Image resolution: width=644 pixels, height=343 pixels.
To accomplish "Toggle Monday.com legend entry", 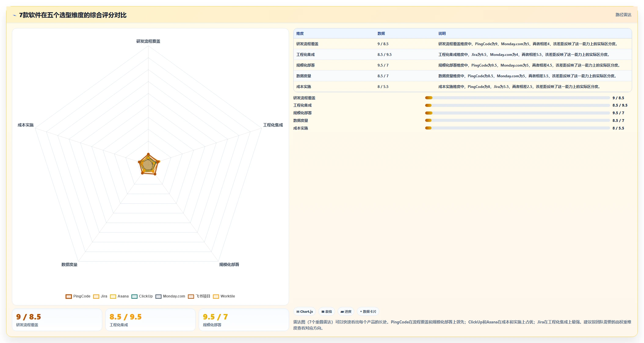I will coord(170,296).
